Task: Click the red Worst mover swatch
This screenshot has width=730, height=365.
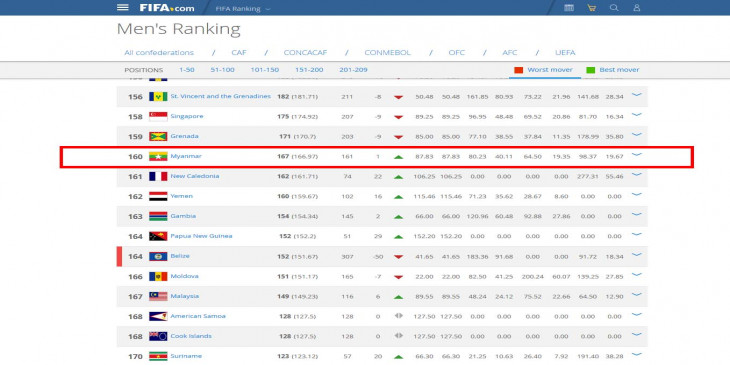Action: (518, 70)
